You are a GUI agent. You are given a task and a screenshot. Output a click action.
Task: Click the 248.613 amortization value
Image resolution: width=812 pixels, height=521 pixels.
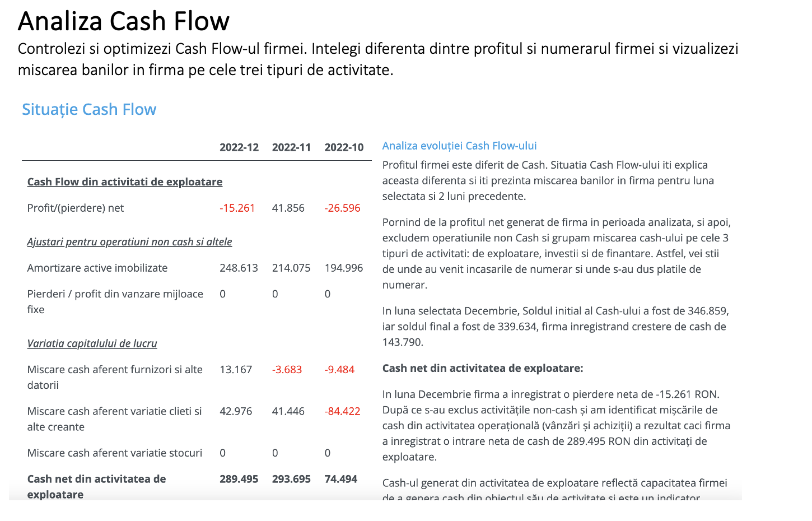(x=239, y=268)
